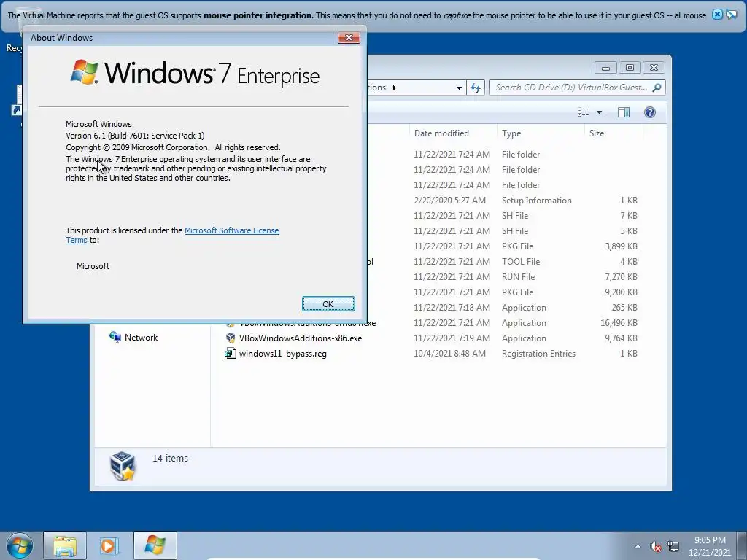Click the 2/20/2020 5:27 AM date cell
The height and width of the screenshot is (560, 747).
click(x=449, y=201)
